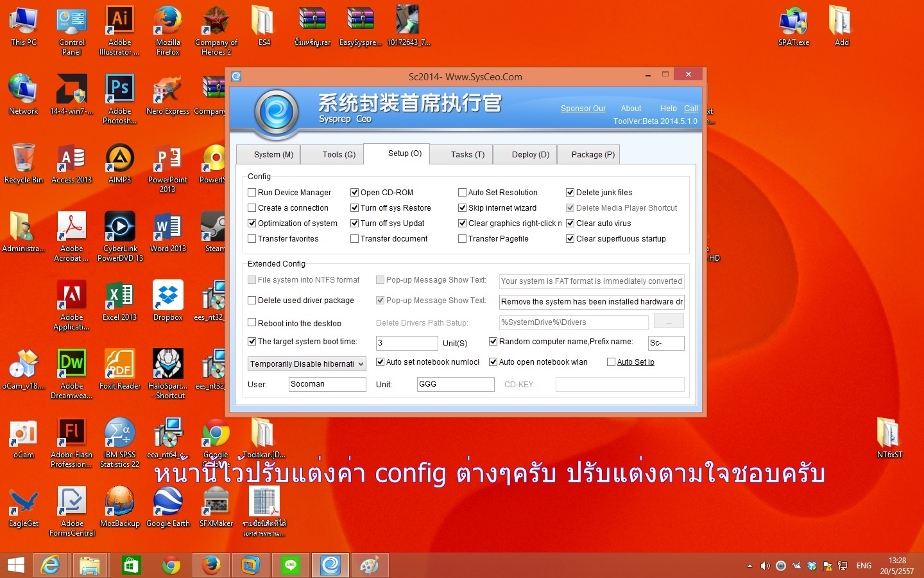The height and width of the screenshot is (578, 924).
Task: Click the Windows Start button
Action: tap(15, 565)
